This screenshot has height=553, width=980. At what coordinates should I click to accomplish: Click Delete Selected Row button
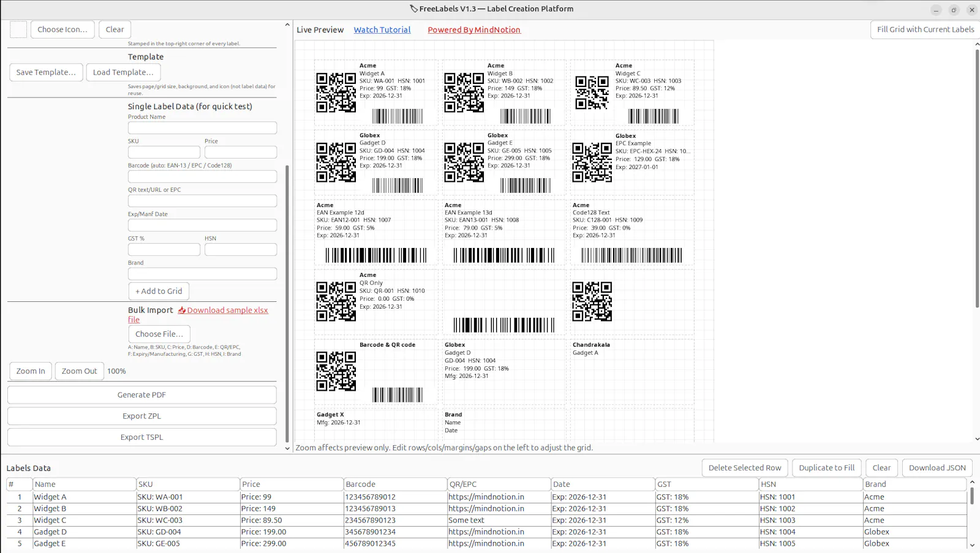(745, 468)
